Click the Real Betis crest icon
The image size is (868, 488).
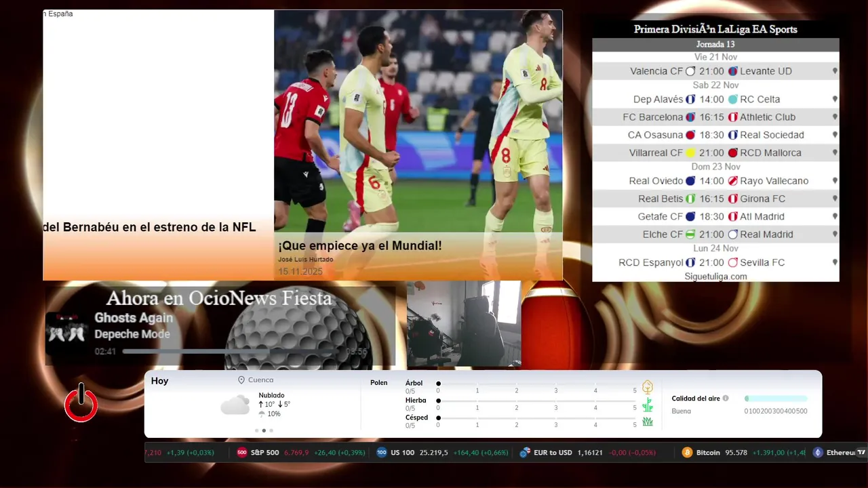(x=690, y=199)
